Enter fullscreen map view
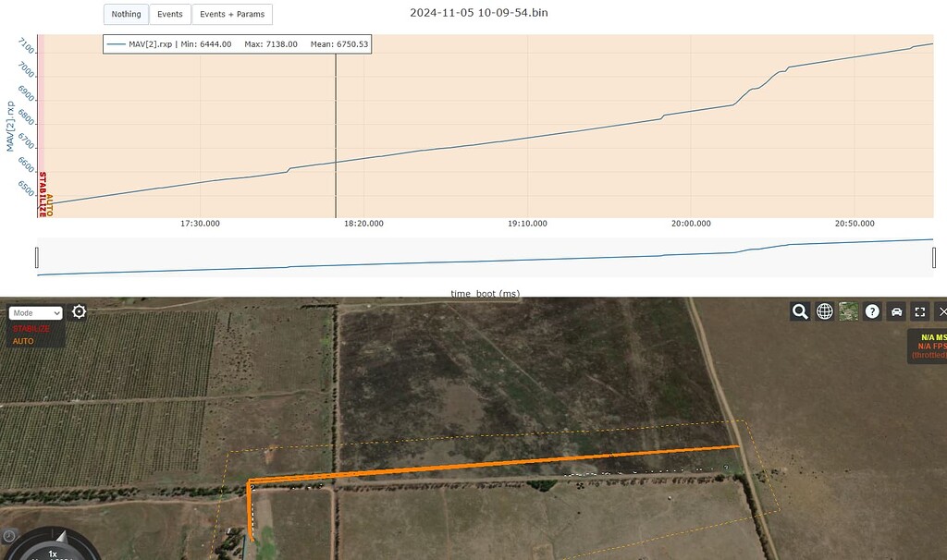The height and width of the screenshot is (560, 947). point(919,311)
